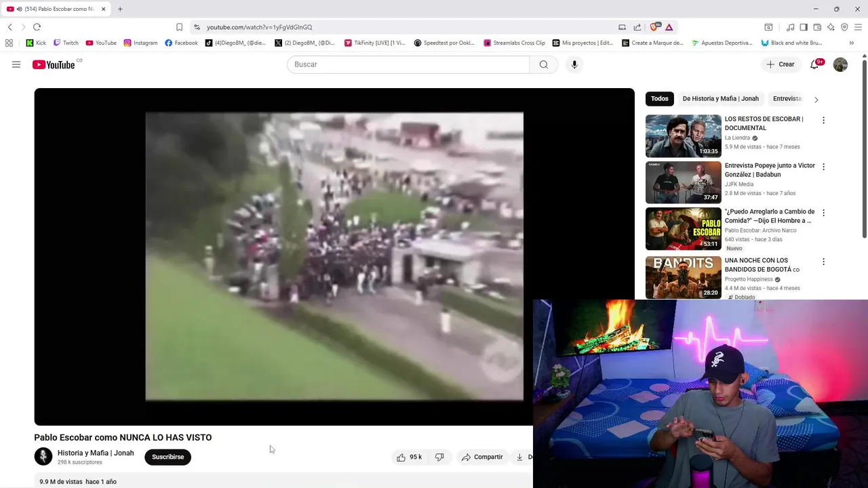868x488 pixels.
Task: Open Apuestas Deportivas bookmark
Action: coord(722,43)
